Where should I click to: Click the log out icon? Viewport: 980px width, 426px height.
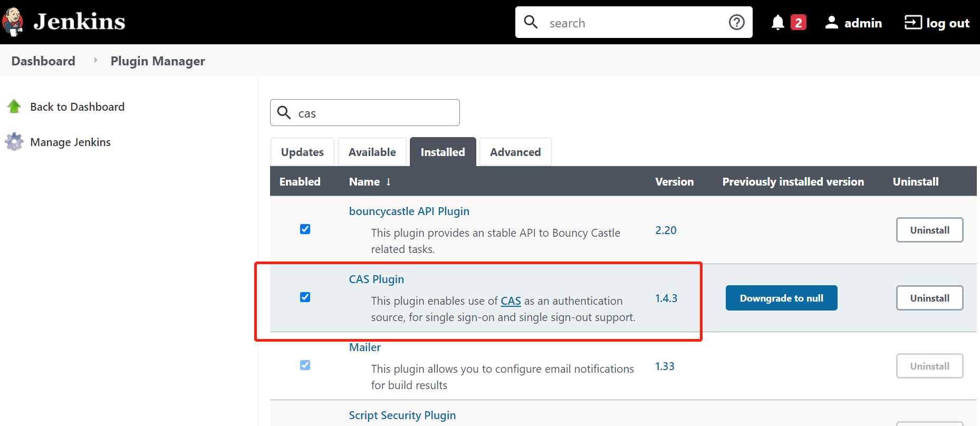[913, 22]
